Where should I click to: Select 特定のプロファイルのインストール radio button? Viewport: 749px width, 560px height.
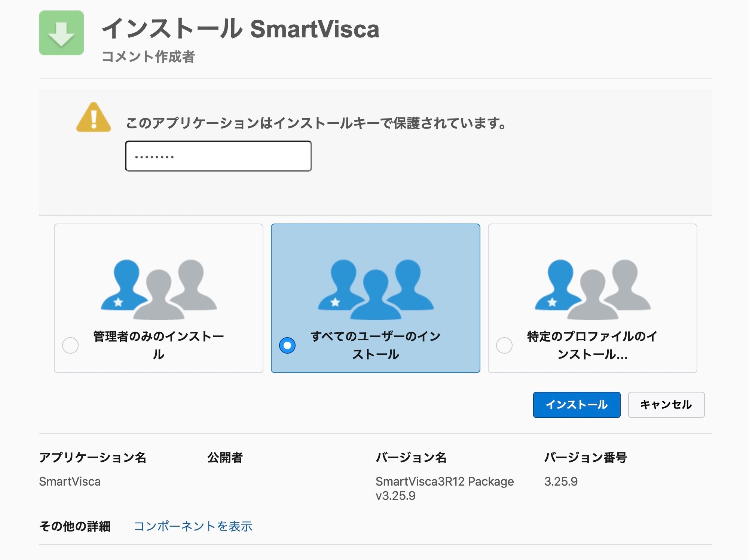coord(504,345)
